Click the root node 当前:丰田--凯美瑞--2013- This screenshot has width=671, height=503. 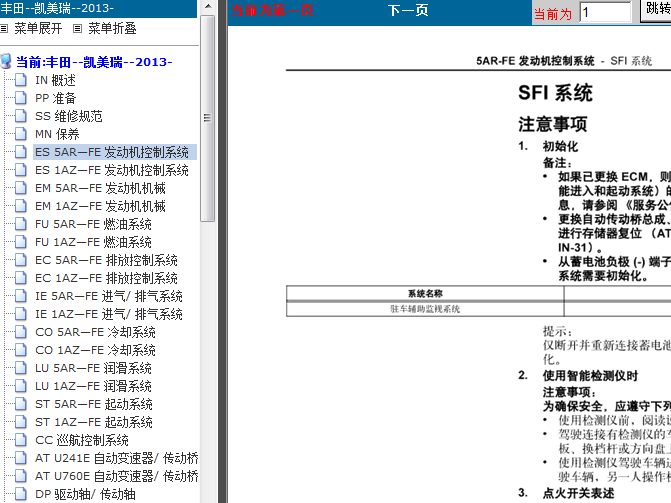(x=94, y=62)
